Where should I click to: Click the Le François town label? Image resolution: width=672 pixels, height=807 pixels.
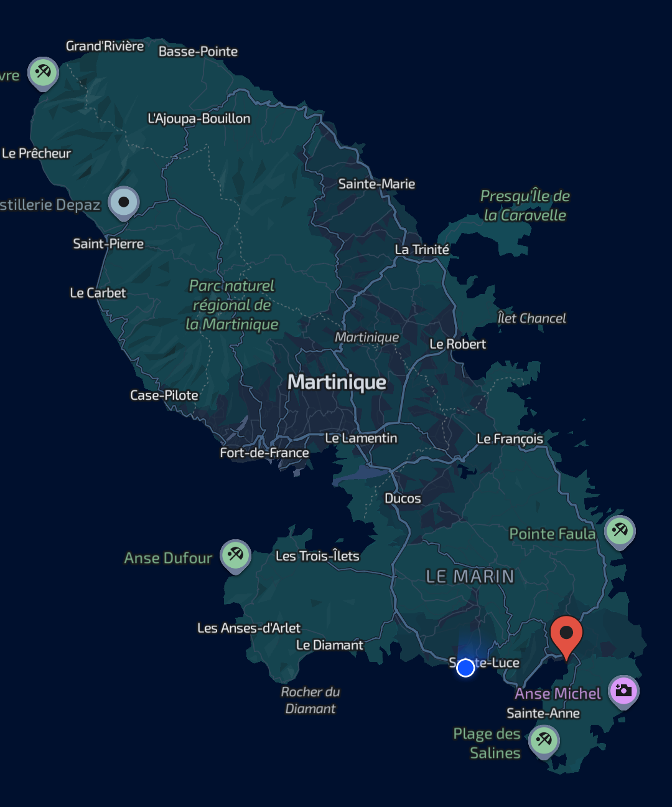pyautogui.click(x=510, y=439)
